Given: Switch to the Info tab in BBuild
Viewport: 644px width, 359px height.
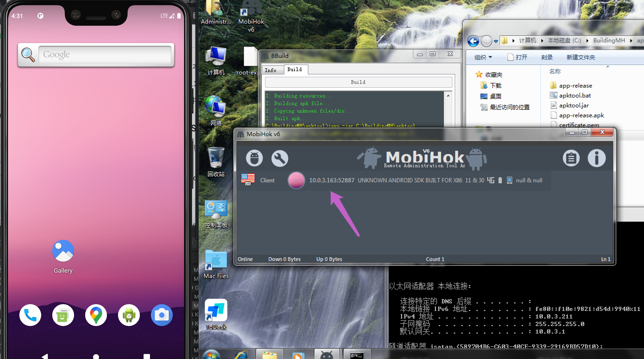Looking at the screenshot, I should coord(273,70).
